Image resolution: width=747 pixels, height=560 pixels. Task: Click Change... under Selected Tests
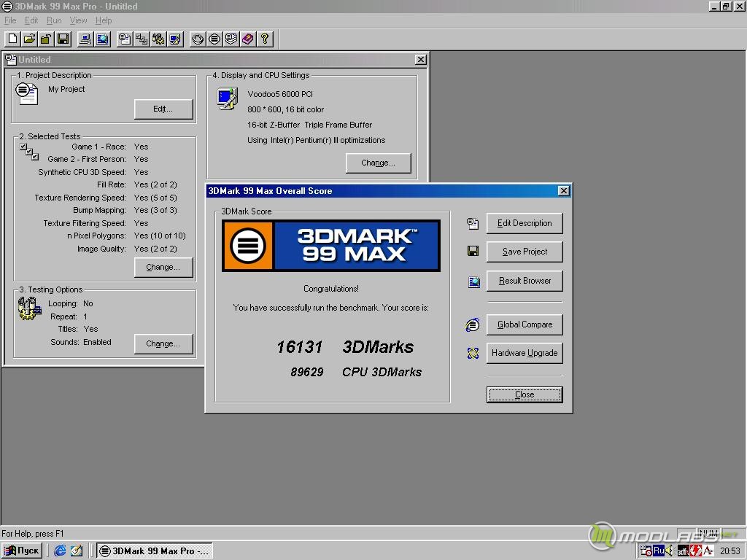coord(163,267)
